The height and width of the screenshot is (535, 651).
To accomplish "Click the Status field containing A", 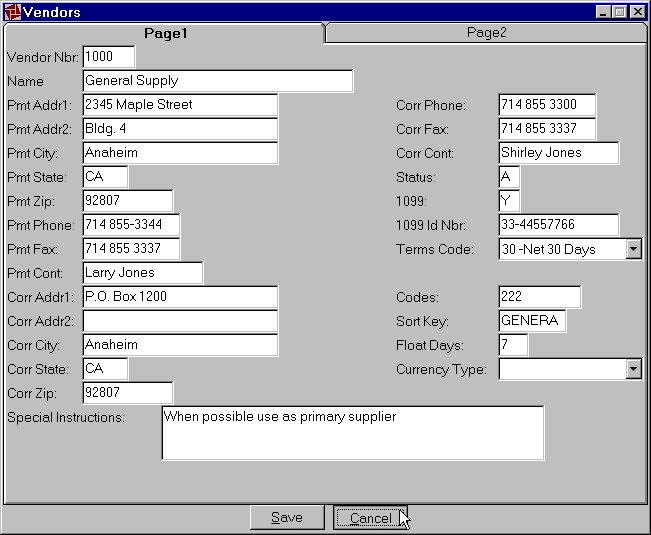I will pos(509,177).
